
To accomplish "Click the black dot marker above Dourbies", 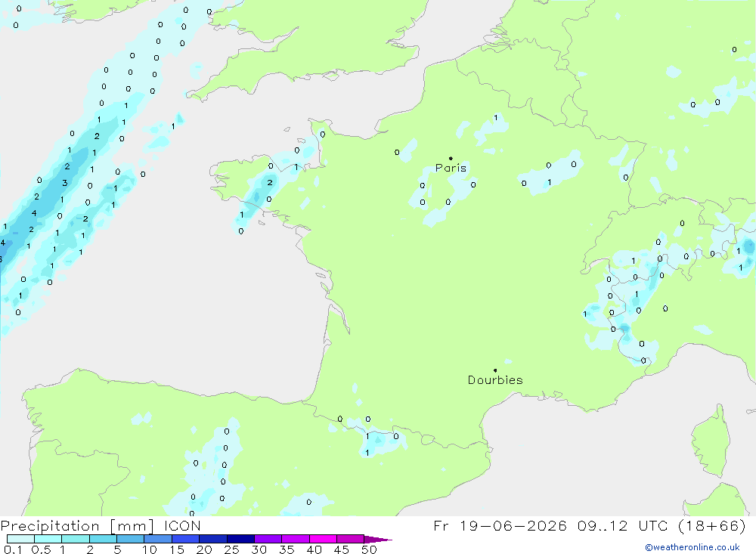I will (495, 370).
